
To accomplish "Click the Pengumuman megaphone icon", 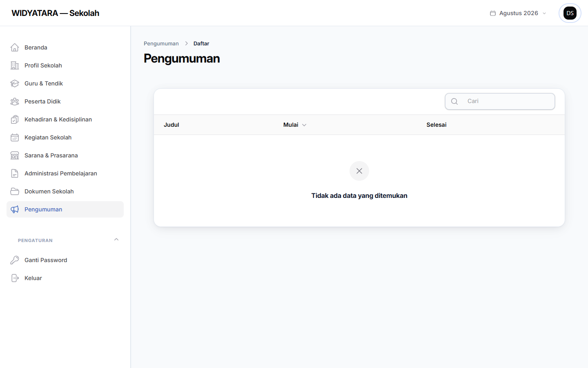I will (x=15, y=209).
